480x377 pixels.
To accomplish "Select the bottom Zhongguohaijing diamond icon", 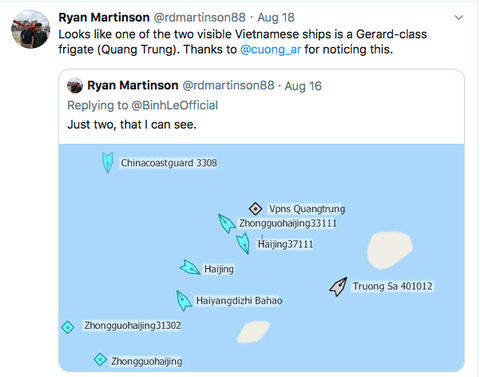I will (x=100, y=360).
